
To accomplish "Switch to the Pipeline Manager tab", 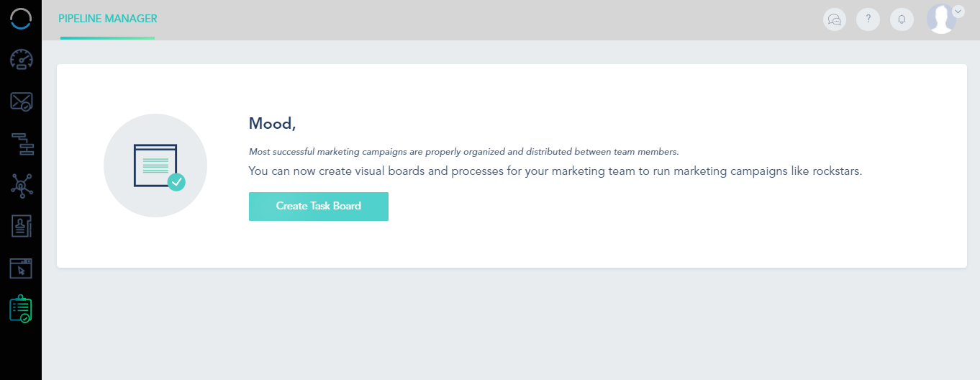I will [108, 19].
